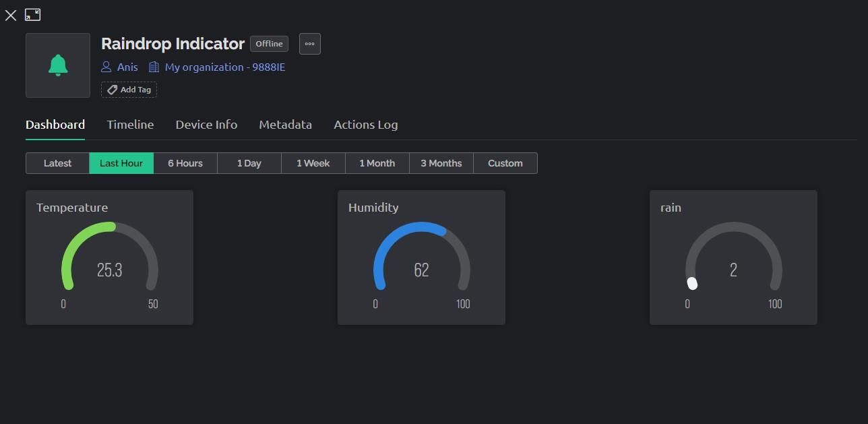Open the Actions Log tab
Screen dimensions: 868x424
[365, 125]
